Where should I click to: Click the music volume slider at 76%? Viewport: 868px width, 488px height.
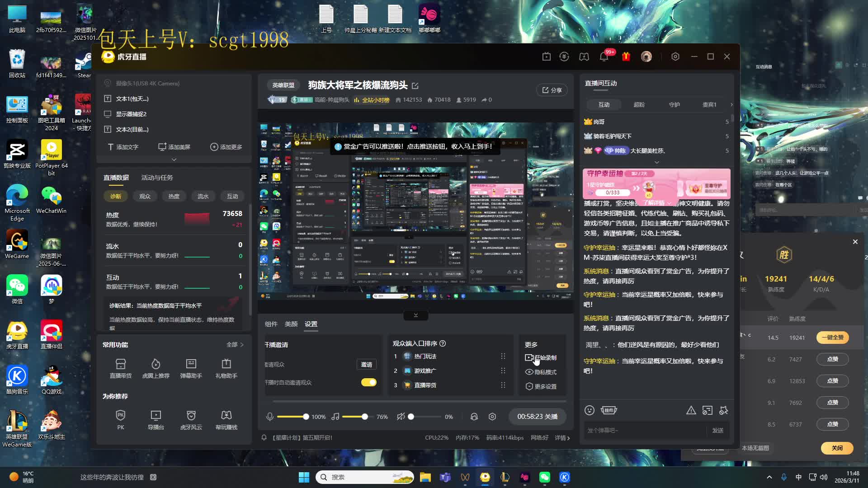tap(364, 417)
